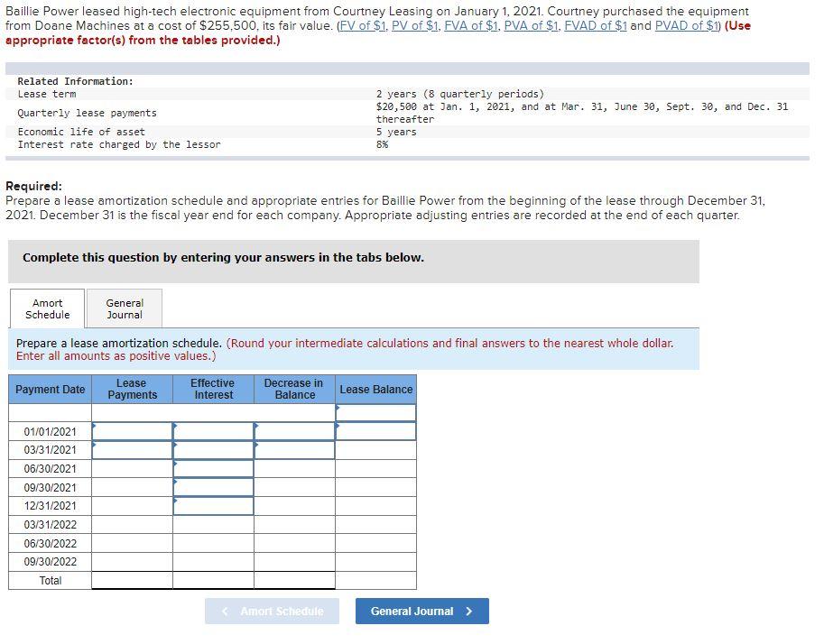Click Lease Balance cell for 09/30/2022
The image size is (824, 644).
(x=375, y=562)
